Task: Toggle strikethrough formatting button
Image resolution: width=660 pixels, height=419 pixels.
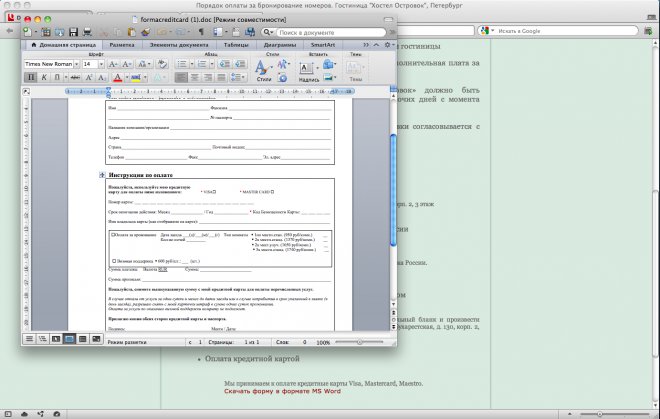Action: (75, 77)
